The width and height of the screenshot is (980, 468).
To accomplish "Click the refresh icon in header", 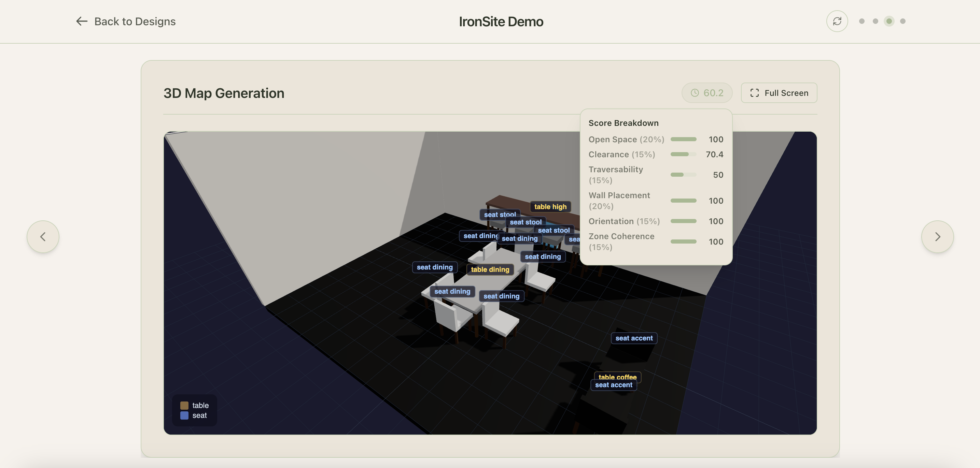I will tap(837, 21).
